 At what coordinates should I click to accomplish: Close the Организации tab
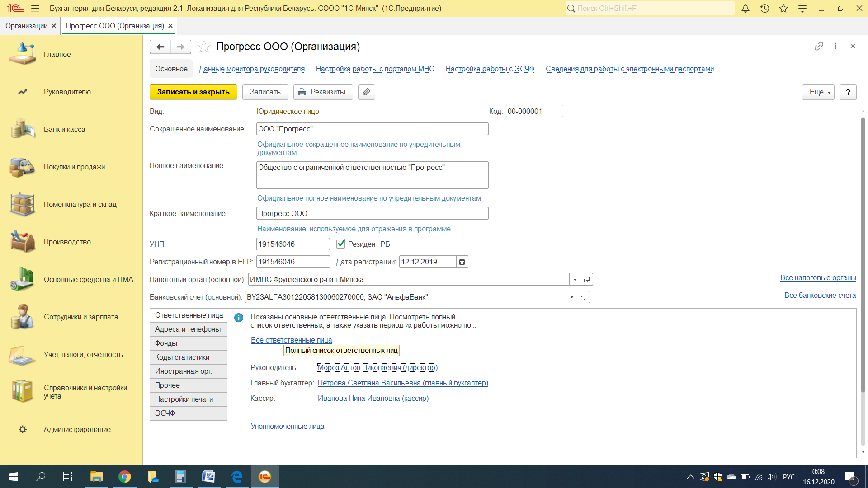point(54,26)
